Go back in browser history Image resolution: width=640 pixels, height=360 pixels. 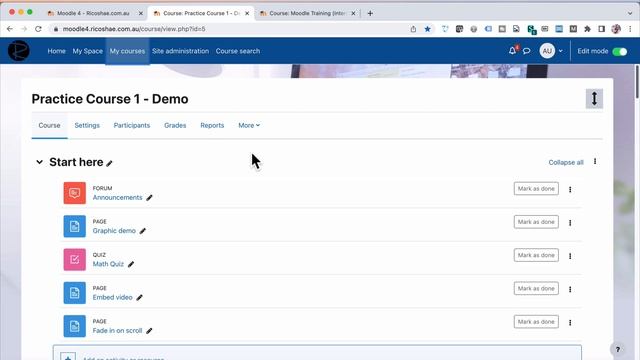tap(10, 29)
